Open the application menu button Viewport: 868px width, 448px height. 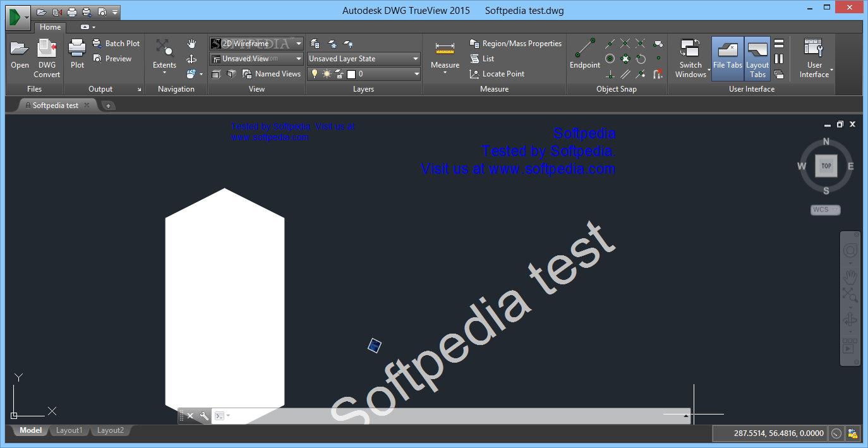tap(18, 17)
